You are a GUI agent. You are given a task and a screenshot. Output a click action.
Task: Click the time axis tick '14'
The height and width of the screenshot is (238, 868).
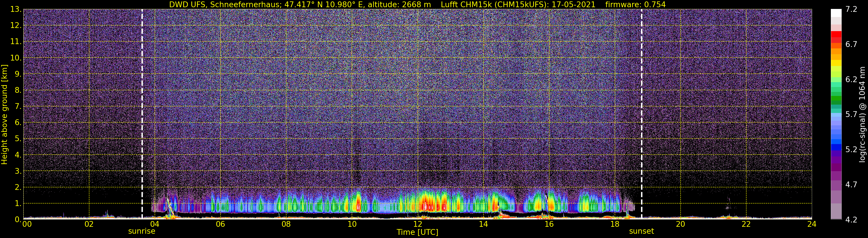coord(483,224)
